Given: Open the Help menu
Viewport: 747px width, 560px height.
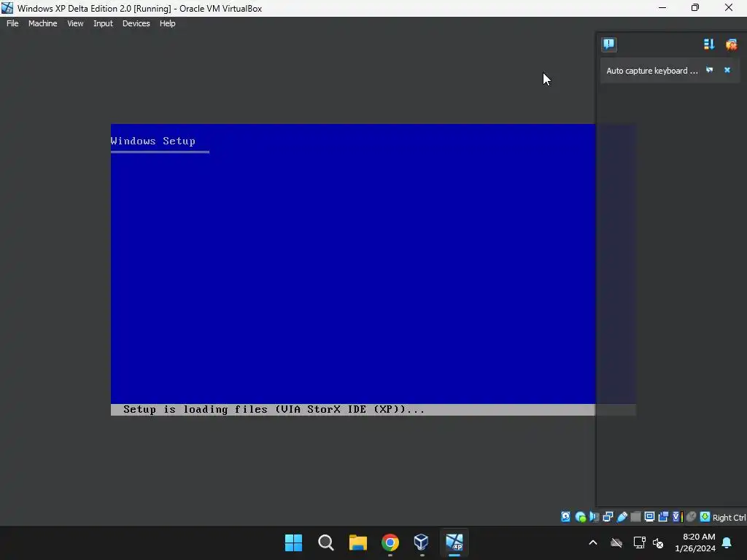Looking at the screenshot, I should (167, 23).
